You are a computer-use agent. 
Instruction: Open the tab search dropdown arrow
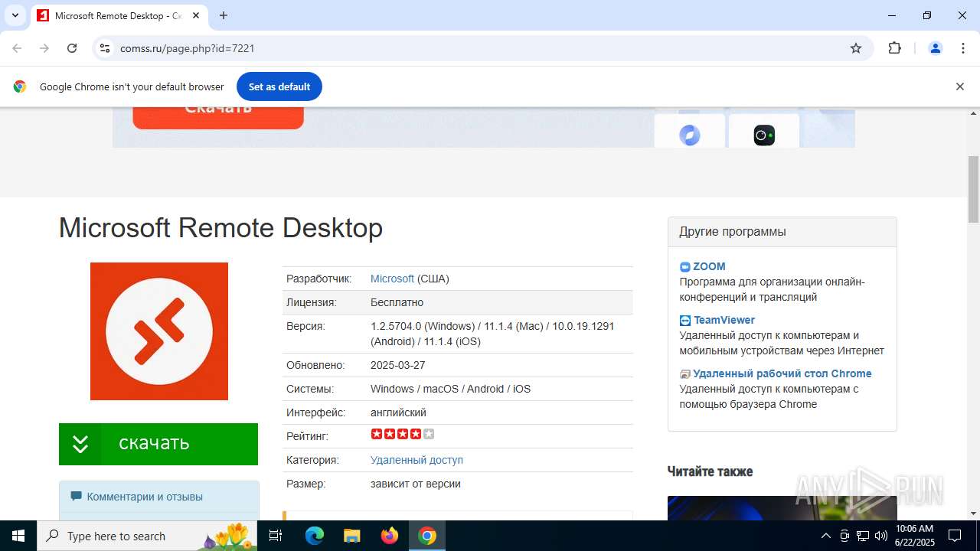pos(15,15)
